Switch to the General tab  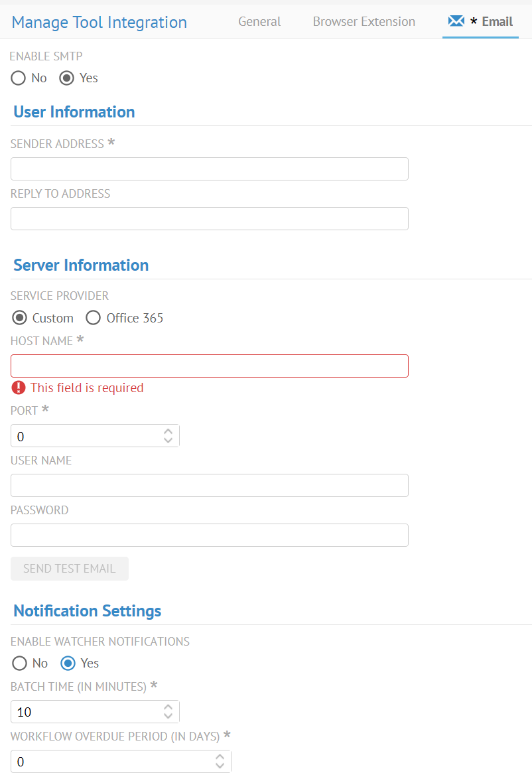click(x=259, y=22)
